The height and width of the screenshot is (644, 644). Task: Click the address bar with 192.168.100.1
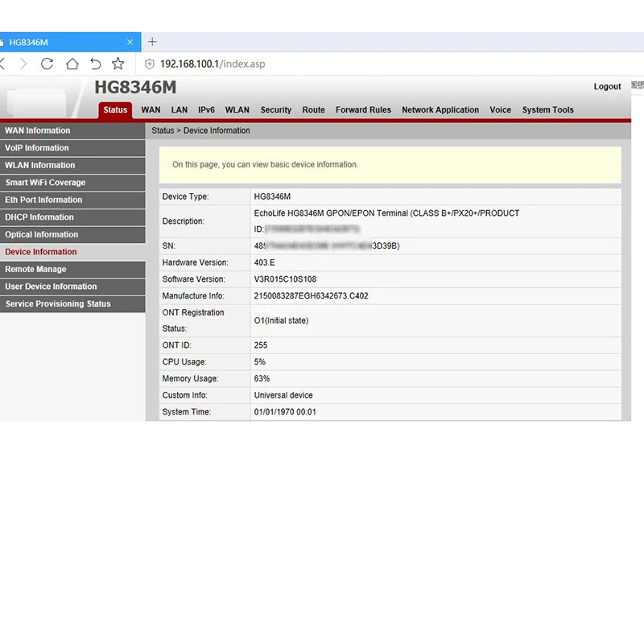tap(213, 64)
